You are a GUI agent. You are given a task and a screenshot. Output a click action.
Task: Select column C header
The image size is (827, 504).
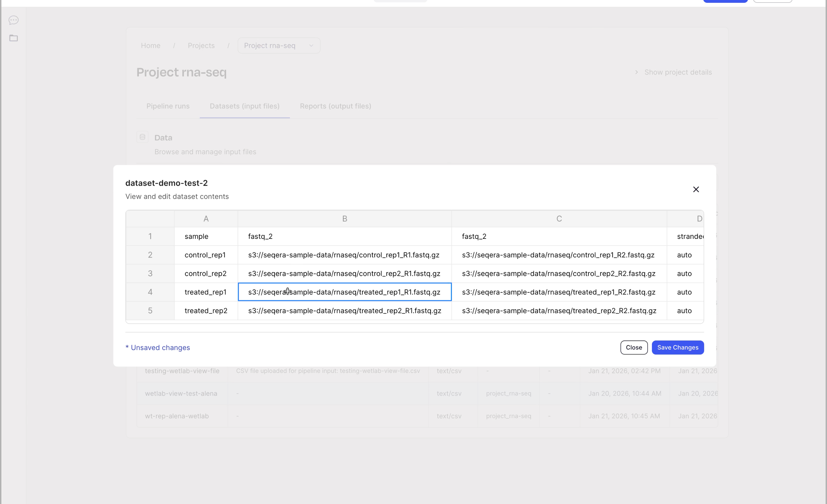coord(559,219)
